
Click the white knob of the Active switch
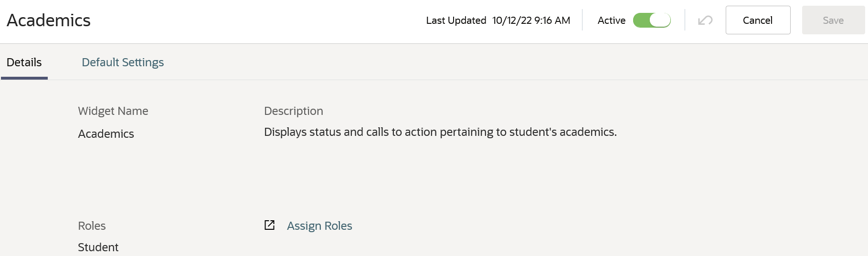pos(661,20)
